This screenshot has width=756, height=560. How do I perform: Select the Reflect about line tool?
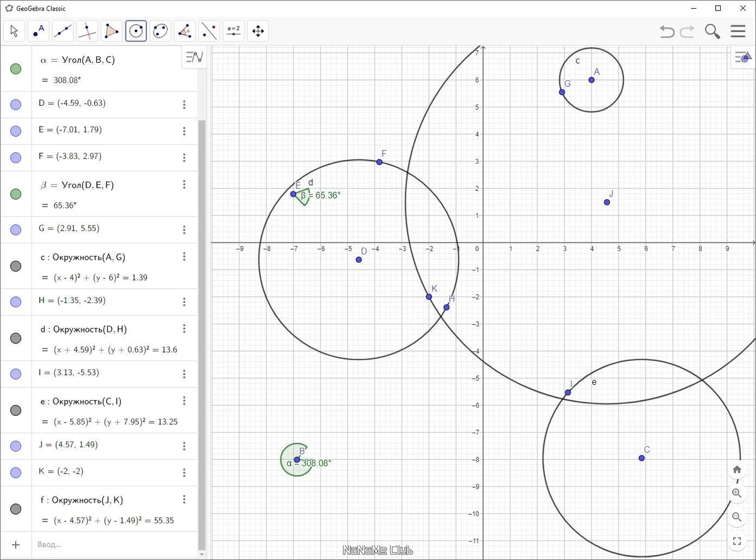[x=209, y=31]
